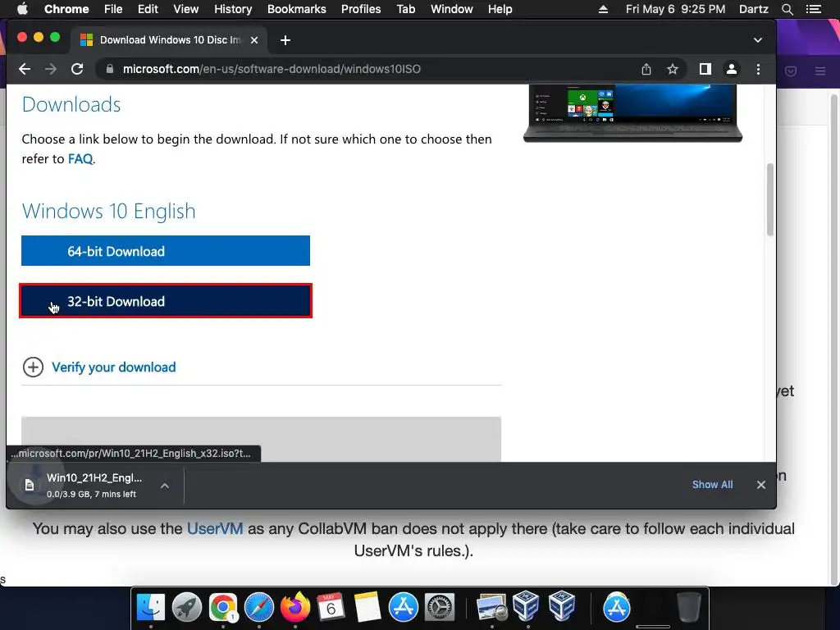Open the Bookmarks menu
840x630 pixels.
tap(297, 9)
